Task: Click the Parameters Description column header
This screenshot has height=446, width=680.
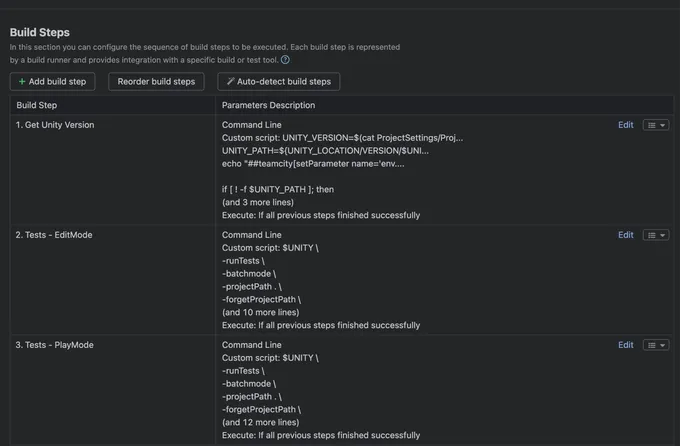Action: [268, 105]
